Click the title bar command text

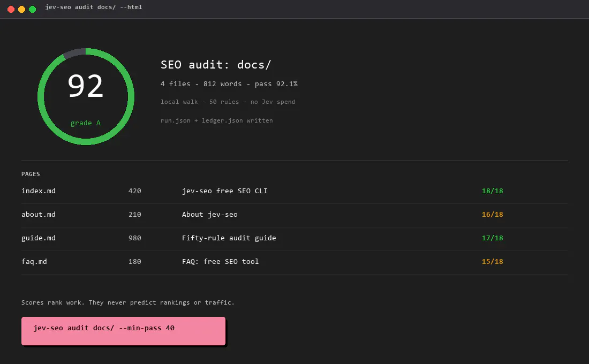94,7
